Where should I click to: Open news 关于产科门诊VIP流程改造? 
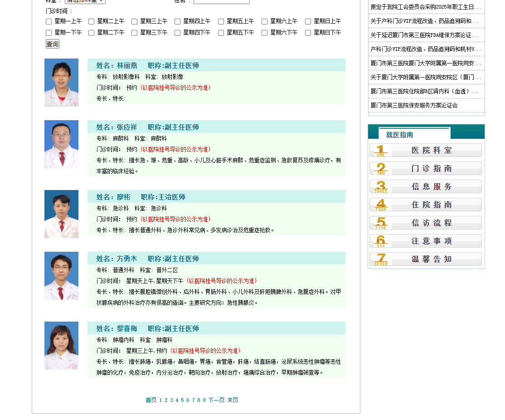(x=424, y=21)
